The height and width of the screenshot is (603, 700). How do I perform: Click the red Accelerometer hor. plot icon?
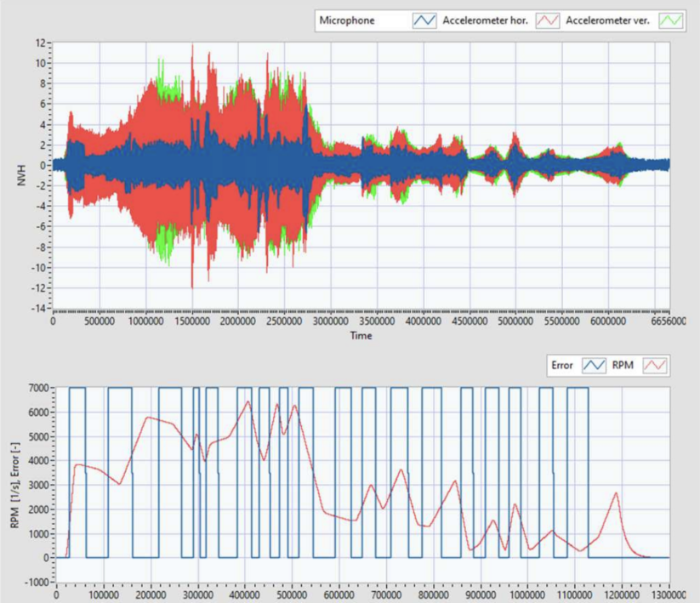click(x=549, y=20)
